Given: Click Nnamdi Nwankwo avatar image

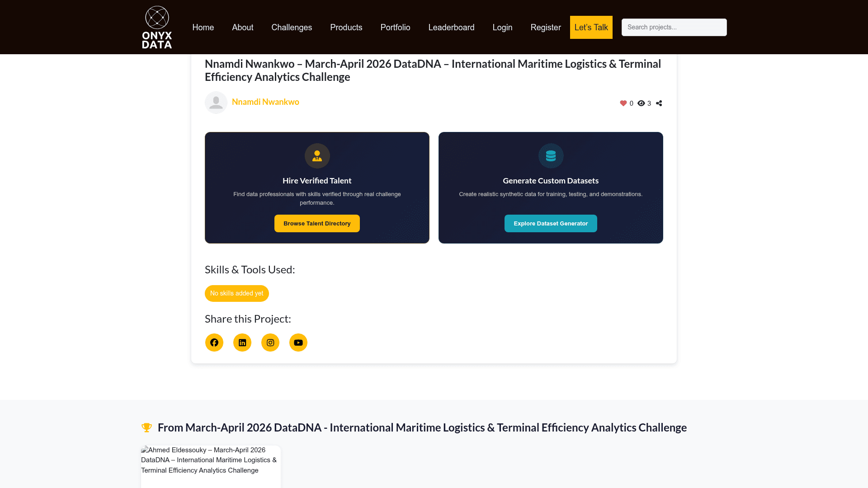Looking at the screenshot, I should pyautogui.click(x=216, y=103).
